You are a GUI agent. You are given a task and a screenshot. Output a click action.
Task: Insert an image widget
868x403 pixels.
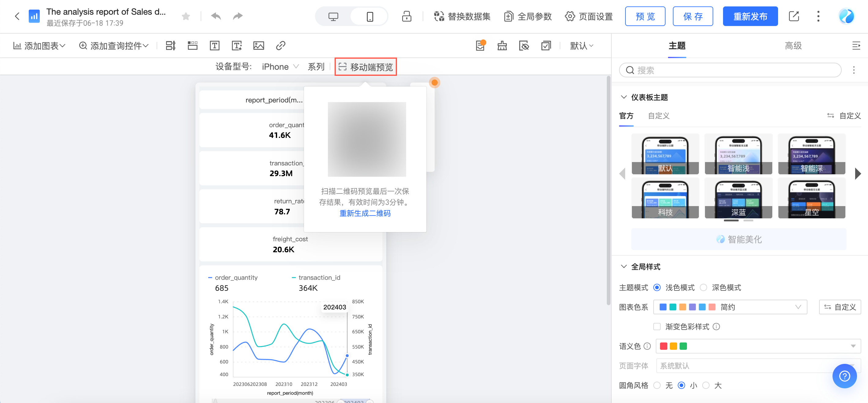[258, 46]
